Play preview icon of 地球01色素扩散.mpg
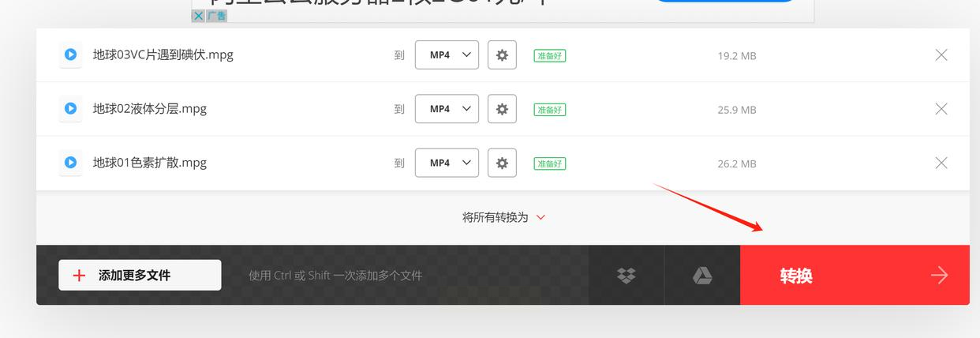The image size is (980, 338). click(x=70, y=162)
